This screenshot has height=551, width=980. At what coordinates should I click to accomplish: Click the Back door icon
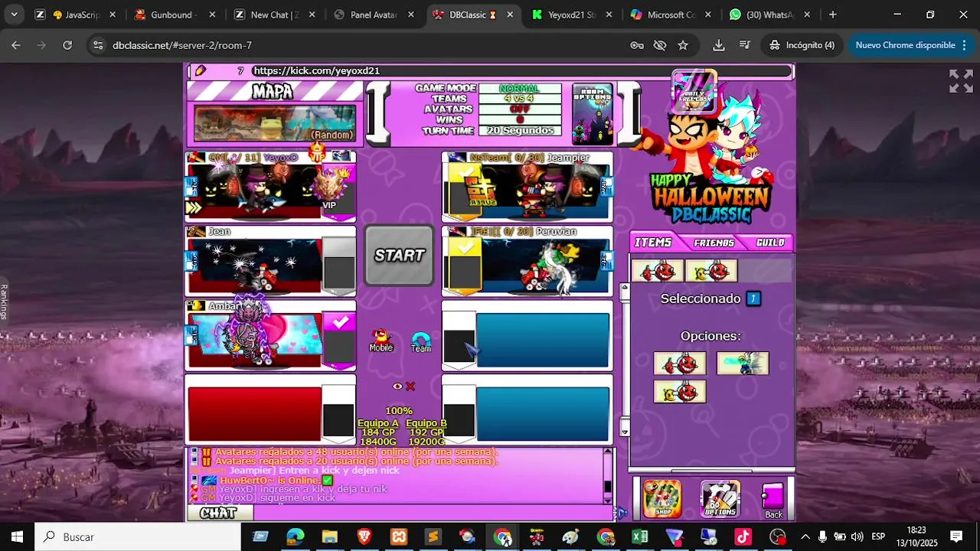(773, 500)
